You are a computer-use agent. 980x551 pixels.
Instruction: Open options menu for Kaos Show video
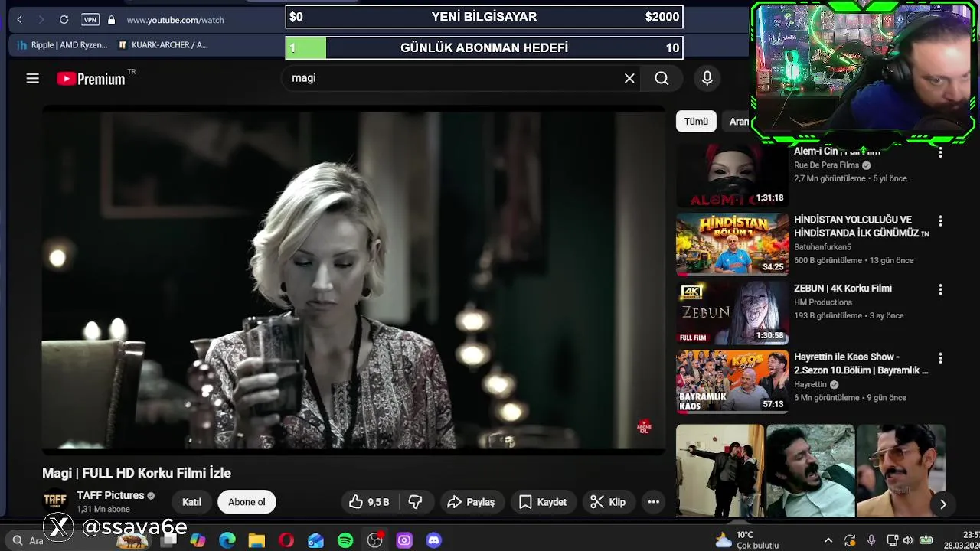940,357
